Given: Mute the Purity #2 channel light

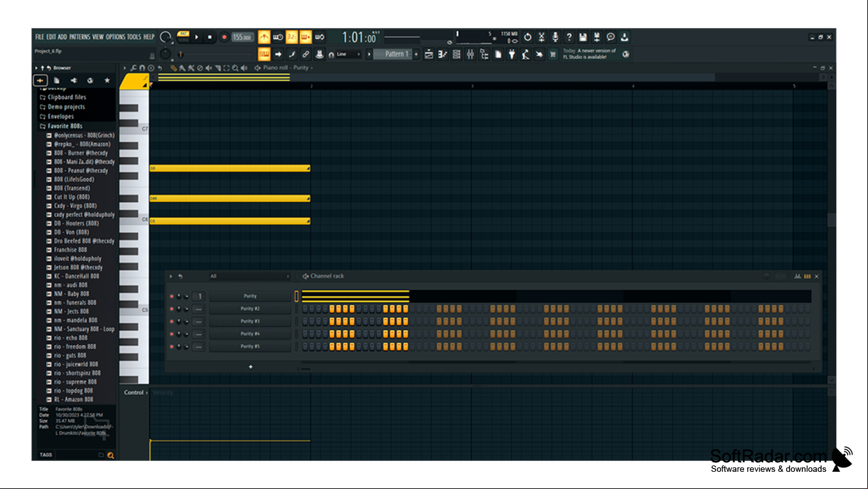Looking at the screenshot, I should [x=172, y=309].
